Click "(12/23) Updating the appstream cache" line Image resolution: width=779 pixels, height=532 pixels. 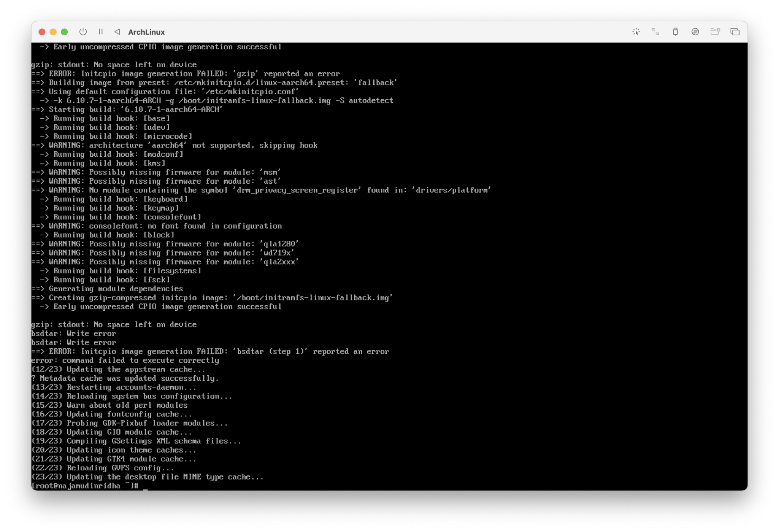click(118, 370)
